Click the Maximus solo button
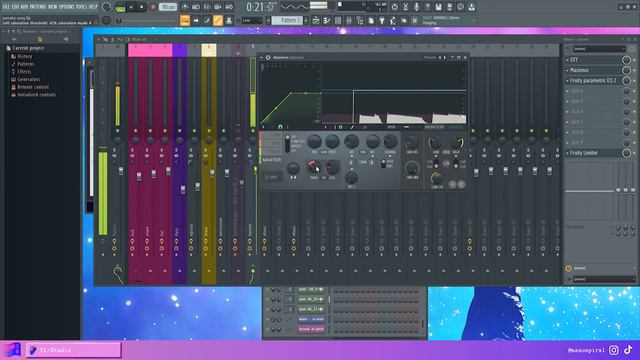 (272, 177)
